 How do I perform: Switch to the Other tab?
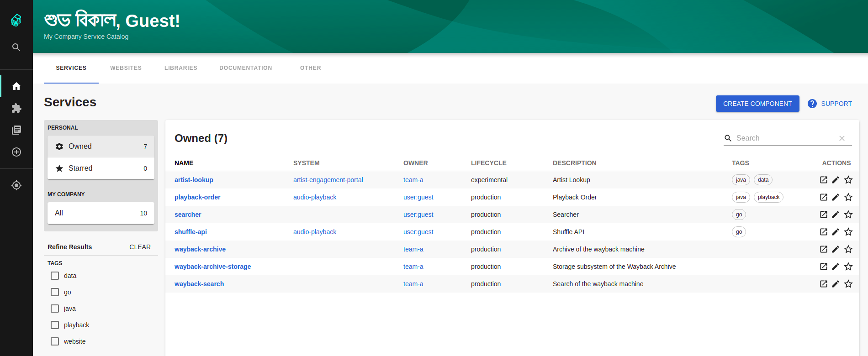(x=311, y=68)
